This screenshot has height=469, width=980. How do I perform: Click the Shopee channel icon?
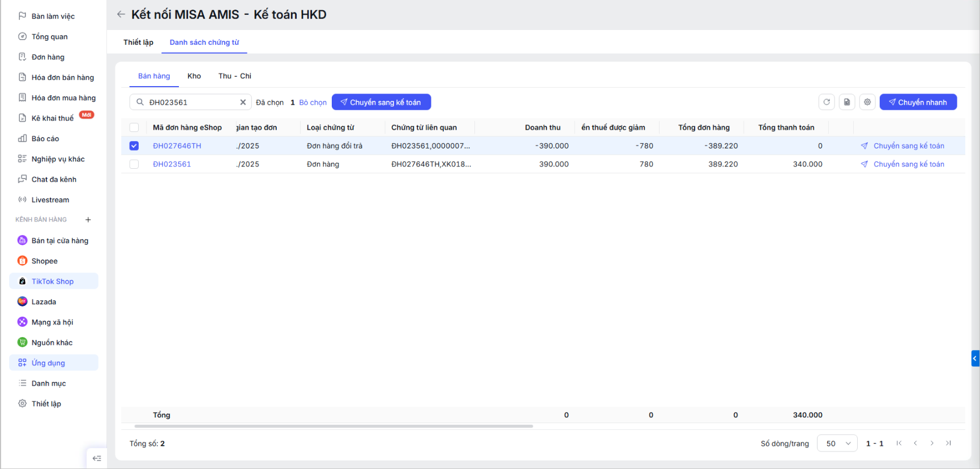point(22,261)
